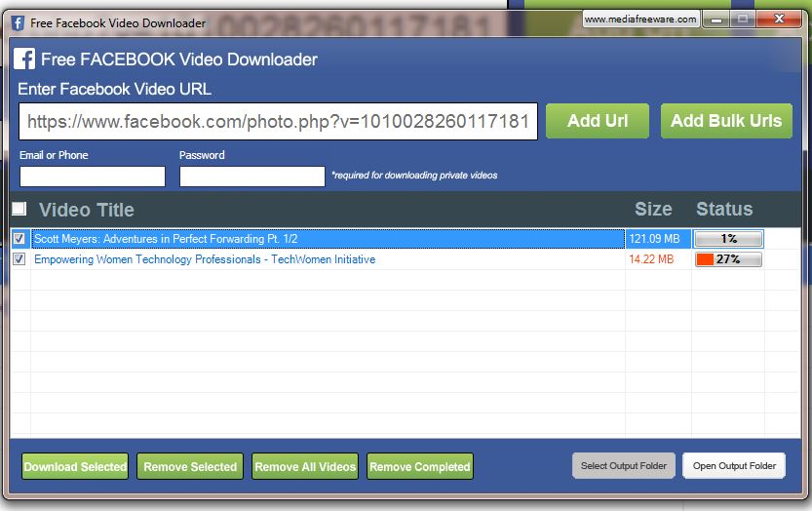Click the Remove Completed button
The image size is (812, 511).
point(420,466)
